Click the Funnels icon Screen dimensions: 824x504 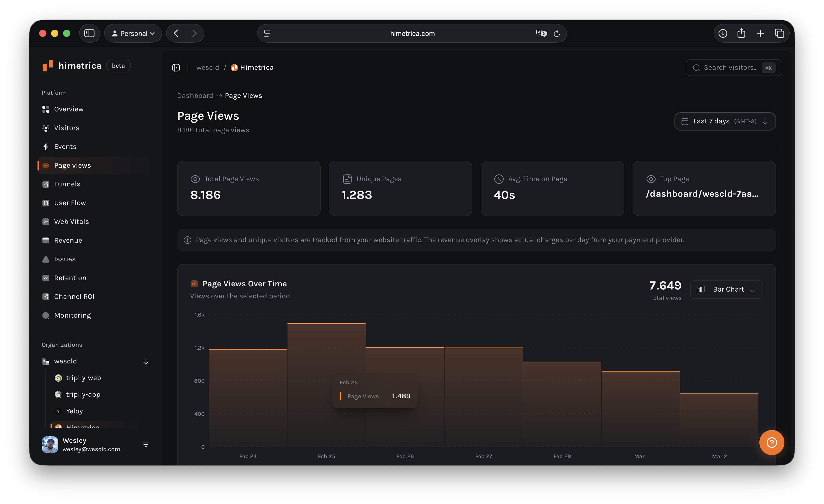(46, 184)
